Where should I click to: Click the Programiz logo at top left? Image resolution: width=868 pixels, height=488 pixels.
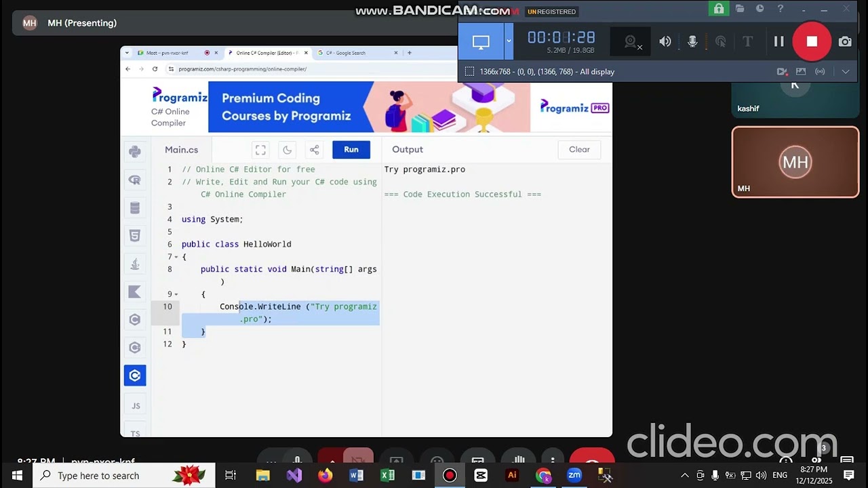click(179, 96)
